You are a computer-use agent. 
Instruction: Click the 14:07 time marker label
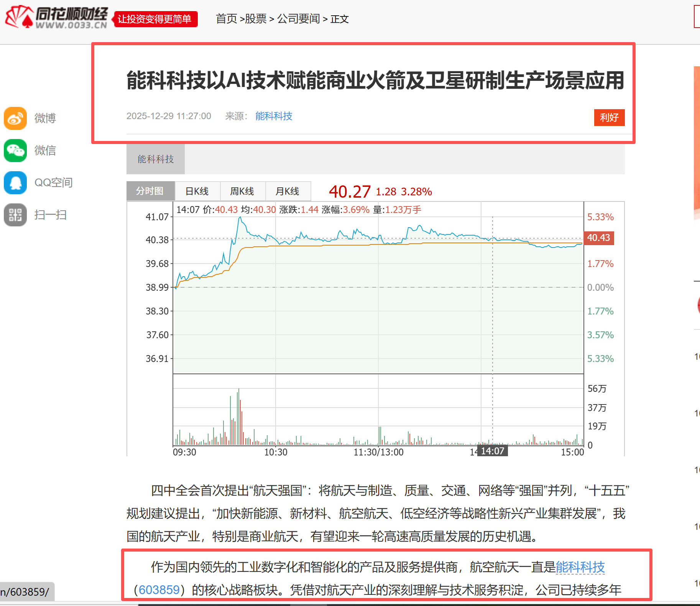493,451
